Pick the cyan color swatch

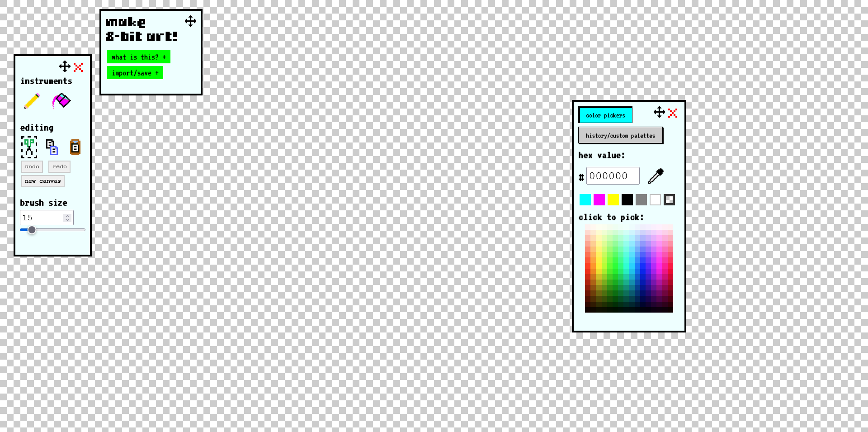585,199
